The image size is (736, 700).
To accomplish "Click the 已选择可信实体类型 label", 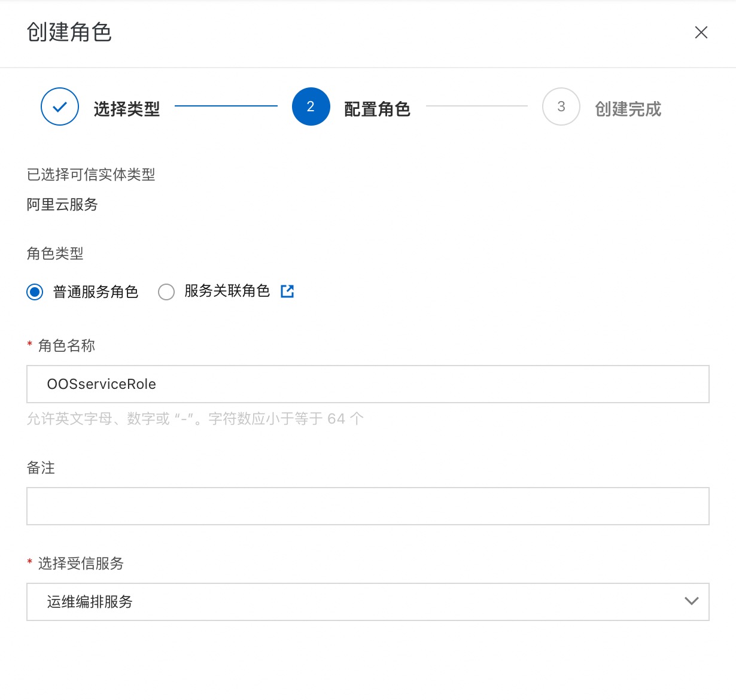I will [91, 175].
